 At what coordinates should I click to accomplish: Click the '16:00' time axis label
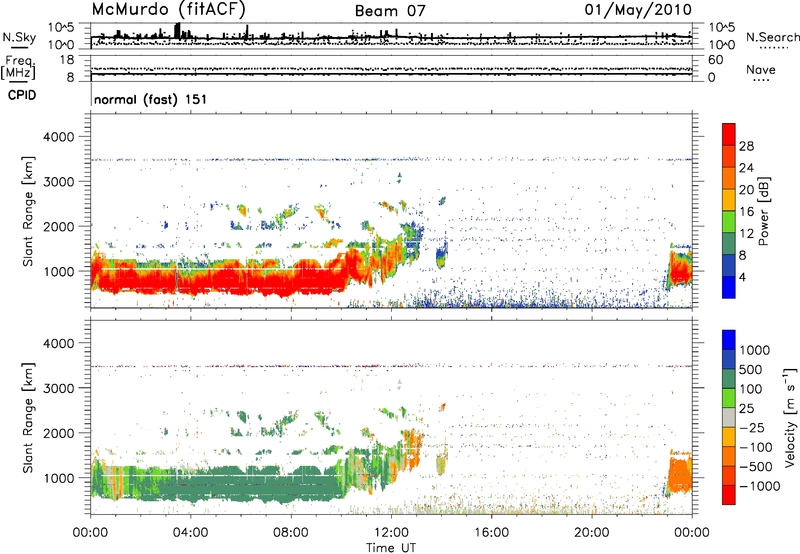491,533
